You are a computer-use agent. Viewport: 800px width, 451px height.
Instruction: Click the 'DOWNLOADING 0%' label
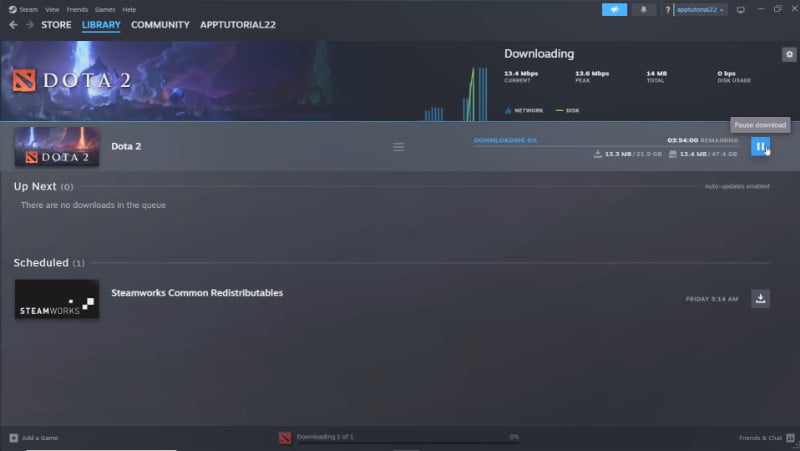click(505, 140)
